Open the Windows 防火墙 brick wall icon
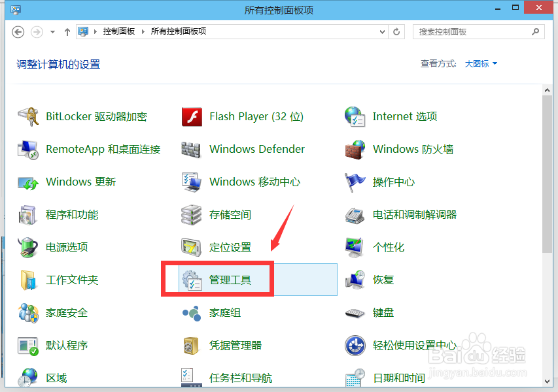This screenshot has width=558, height=392. 355,149
